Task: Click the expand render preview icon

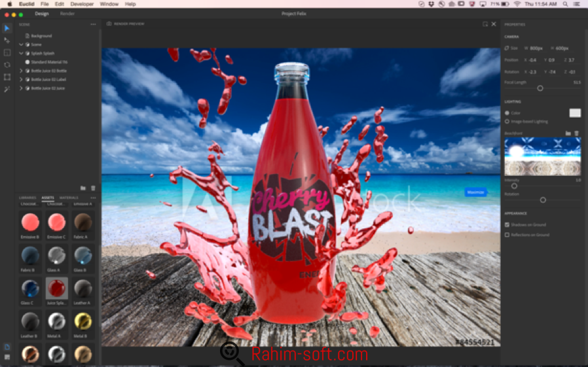Action: tap(485, 24)
